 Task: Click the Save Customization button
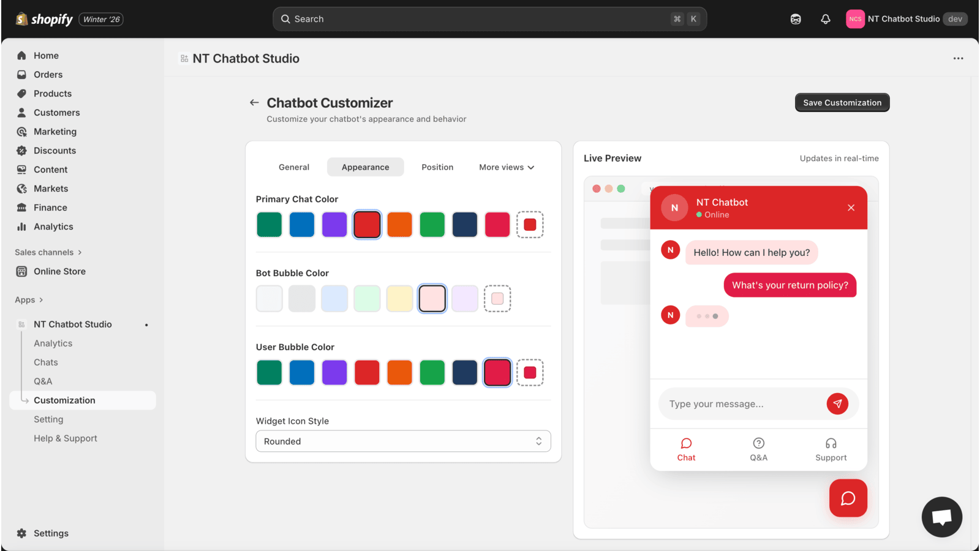coord(842,102)
